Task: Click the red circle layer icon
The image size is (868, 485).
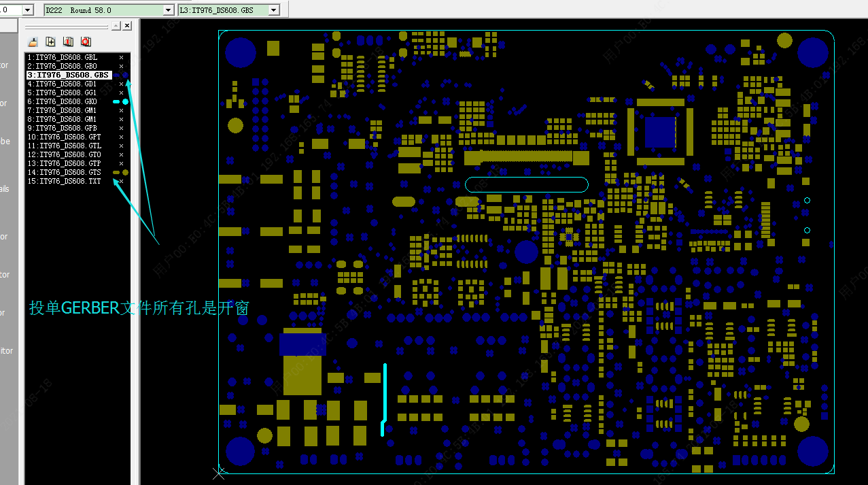Action: 86,41
